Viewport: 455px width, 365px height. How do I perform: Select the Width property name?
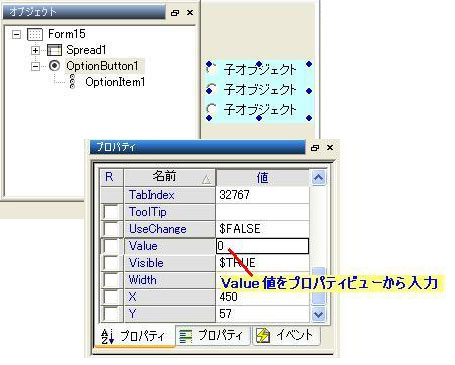[170, 280]
